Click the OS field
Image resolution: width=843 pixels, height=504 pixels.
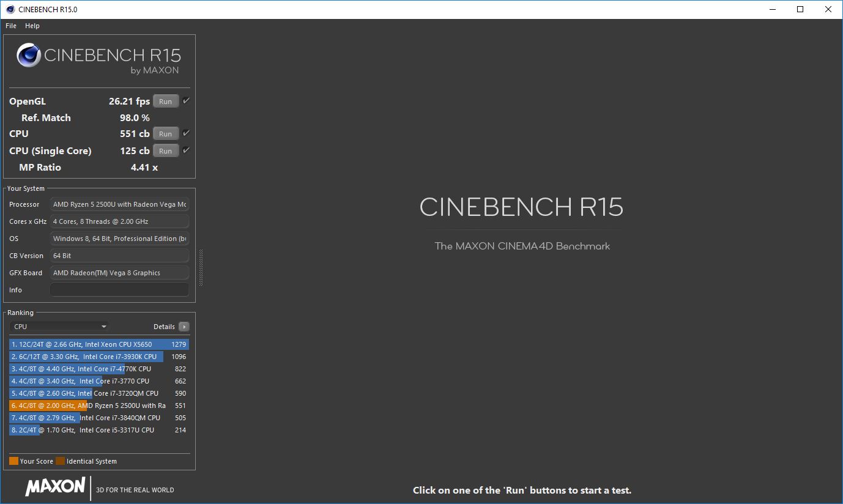point(119,239)
